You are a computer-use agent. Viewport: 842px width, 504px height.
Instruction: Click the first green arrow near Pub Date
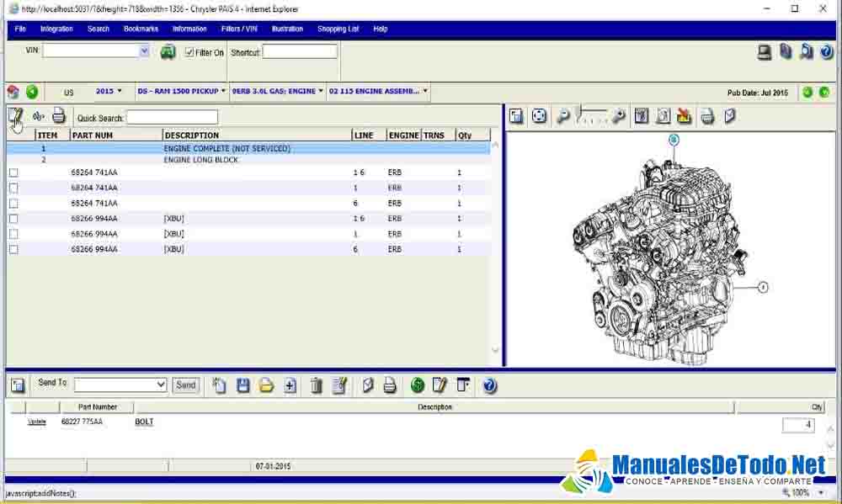pos(807,93)
